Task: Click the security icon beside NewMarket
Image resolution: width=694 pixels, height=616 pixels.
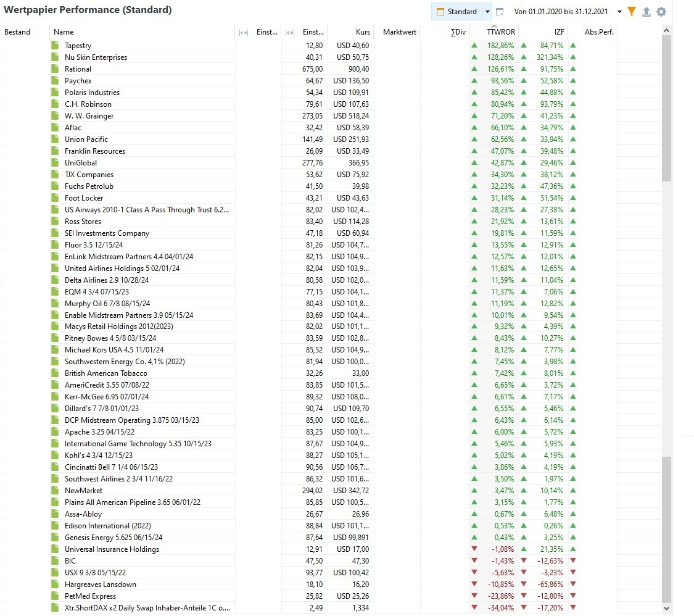Action: [55, 490]
